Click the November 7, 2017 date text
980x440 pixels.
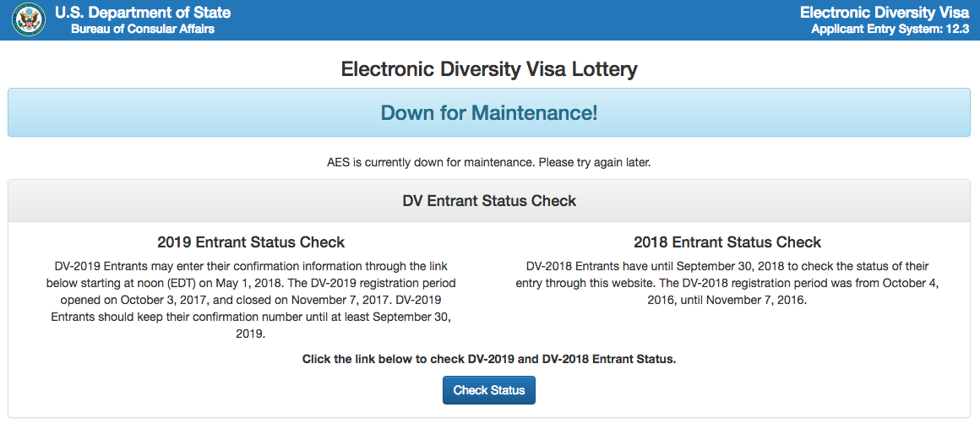pyautogui.click(x=341, y=300)
